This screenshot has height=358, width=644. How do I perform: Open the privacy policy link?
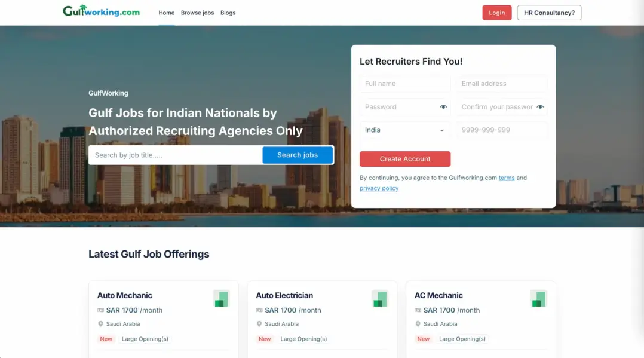(x=379, y=188)
